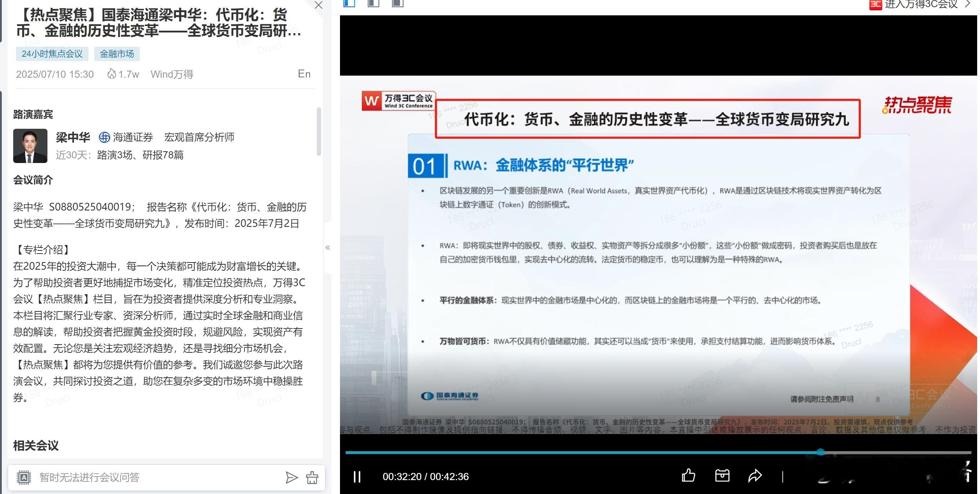
Task: Click 万得3C会议 logo in video
Action: pos(398,101)
